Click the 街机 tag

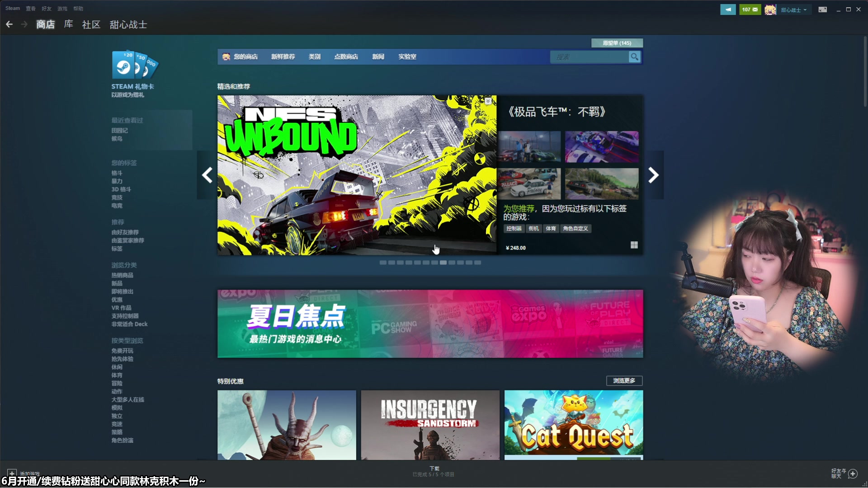click(x=534, y=229)
